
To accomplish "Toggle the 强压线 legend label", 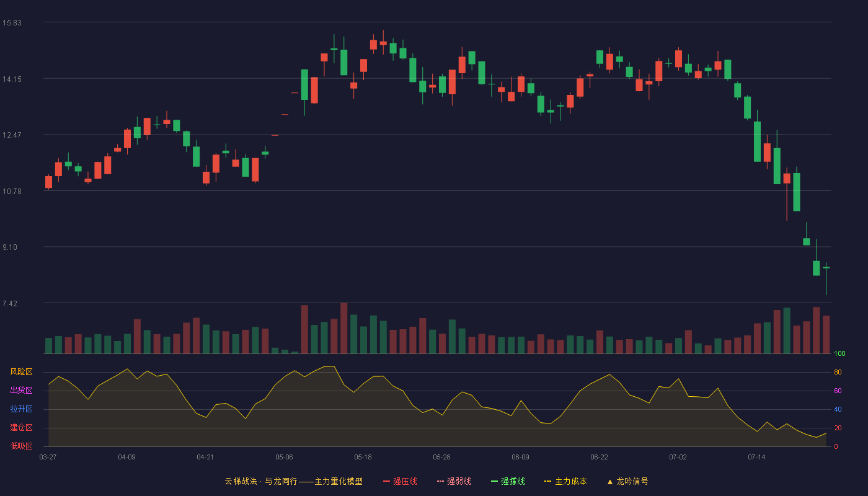I will (x=405, y=481).
